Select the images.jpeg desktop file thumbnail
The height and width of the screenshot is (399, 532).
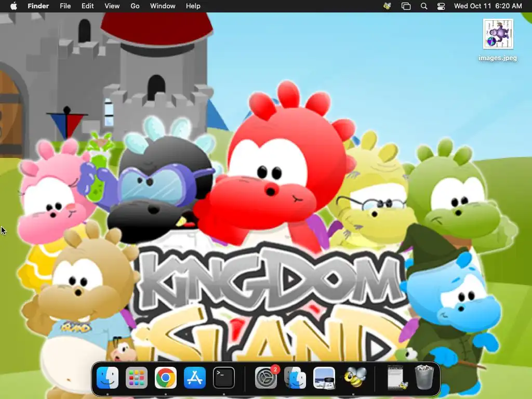coord(498,34)
